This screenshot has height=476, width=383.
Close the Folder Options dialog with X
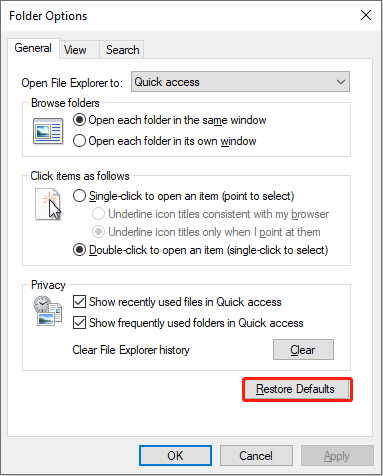click(x=366, y=15)
